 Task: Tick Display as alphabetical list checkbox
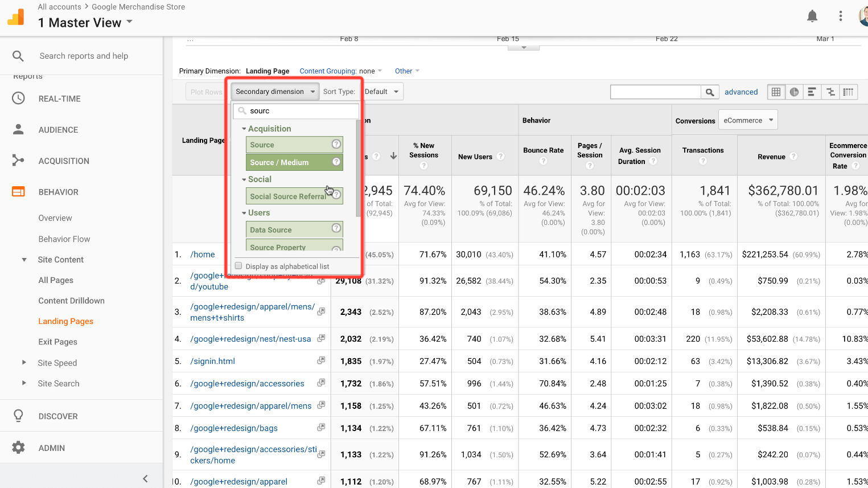pos(238,266)
